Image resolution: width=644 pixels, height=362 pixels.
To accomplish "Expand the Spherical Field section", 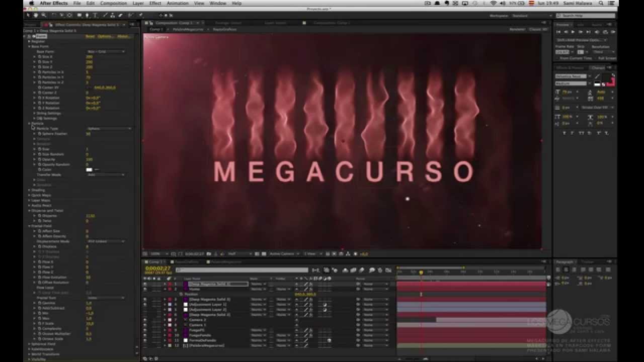I will pyautogui.click(x=29, y=344).
